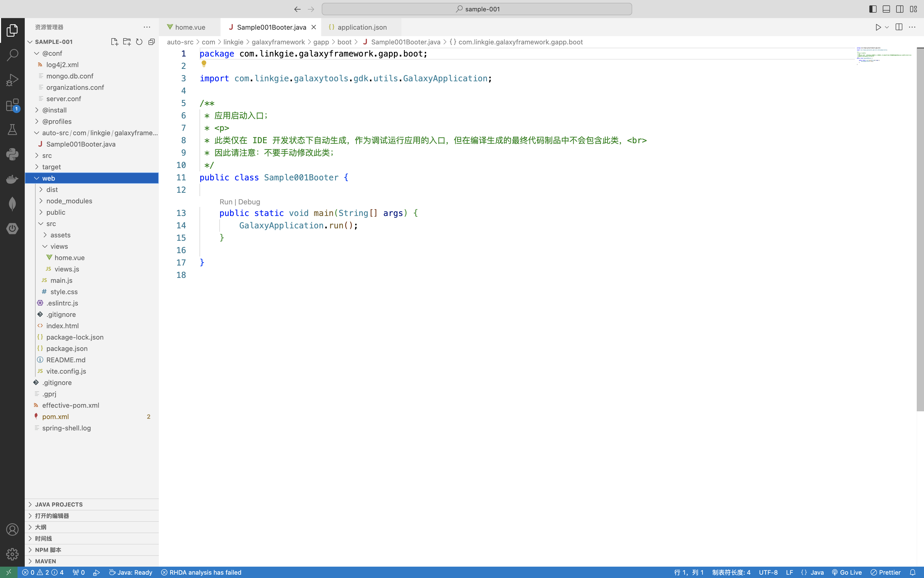Image resolution: width=924 pixels, height=578 pixels.
Task: Click the lightbulb code action icon
Action: coord(204,64)
